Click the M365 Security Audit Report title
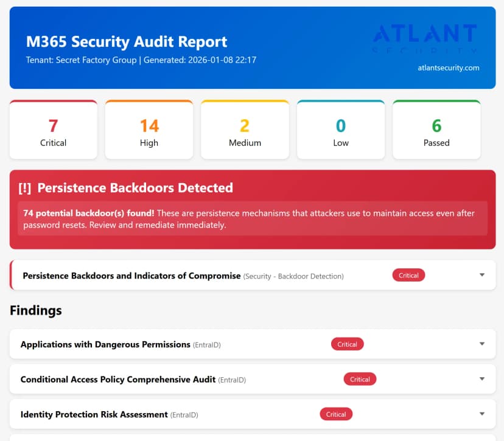Viewport: 504px width, 441px height. (x=127, y=41)
